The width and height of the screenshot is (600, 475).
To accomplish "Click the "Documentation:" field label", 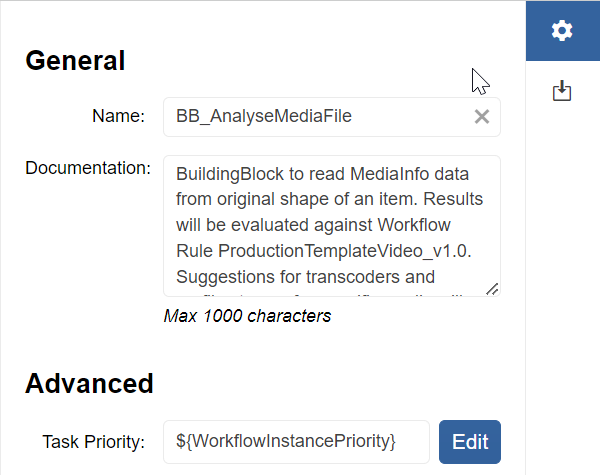I will click(88, 167).
